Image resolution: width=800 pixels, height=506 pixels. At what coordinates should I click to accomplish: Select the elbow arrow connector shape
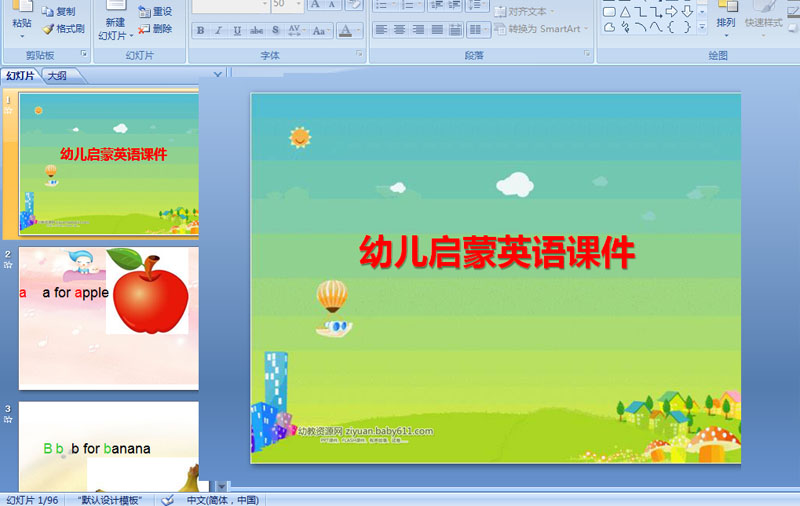coord(656,12)
